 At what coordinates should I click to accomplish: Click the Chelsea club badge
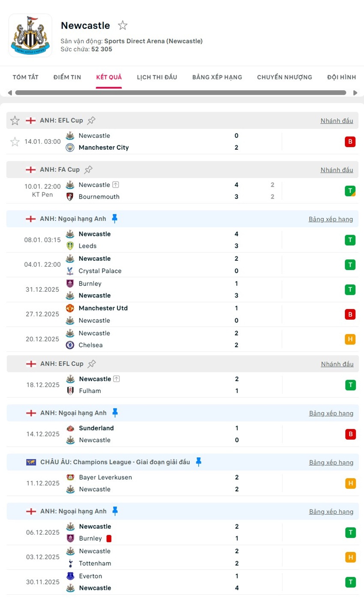pyautogui.click(x=70, y=345)
